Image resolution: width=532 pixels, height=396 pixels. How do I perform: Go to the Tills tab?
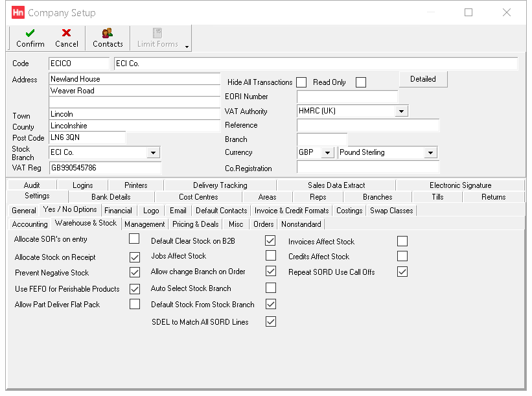pyautogui.click(x=437, y=197)
